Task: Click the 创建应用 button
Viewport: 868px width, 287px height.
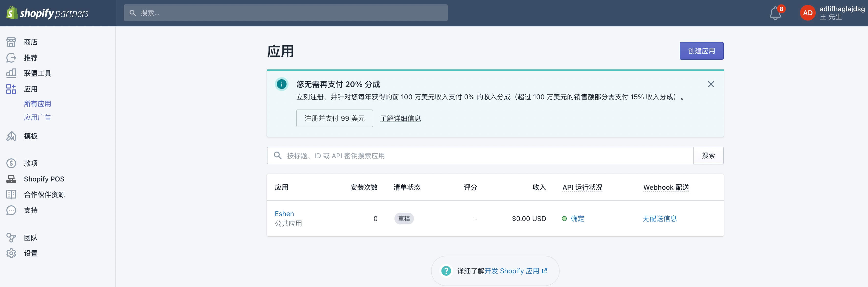Action: click(x=701, y=51)
